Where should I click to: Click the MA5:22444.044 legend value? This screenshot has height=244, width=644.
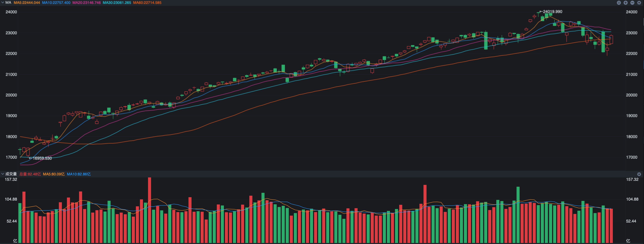click(x=27, y=3)
